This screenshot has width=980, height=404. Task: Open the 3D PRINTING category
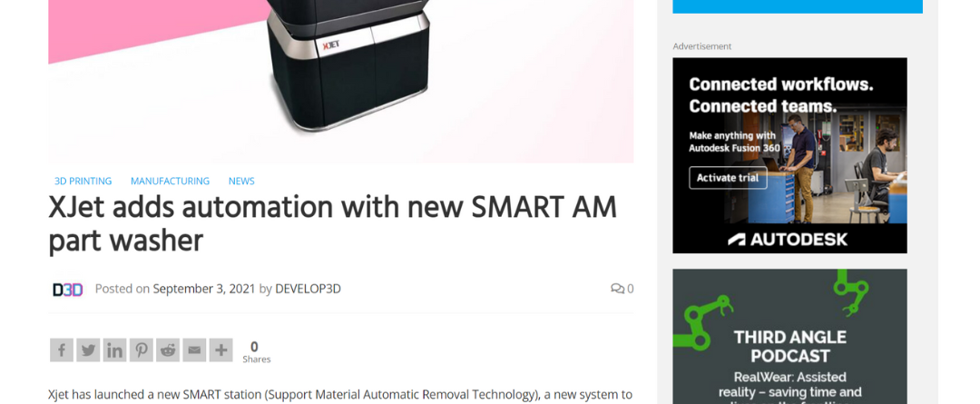pos(83,181)
